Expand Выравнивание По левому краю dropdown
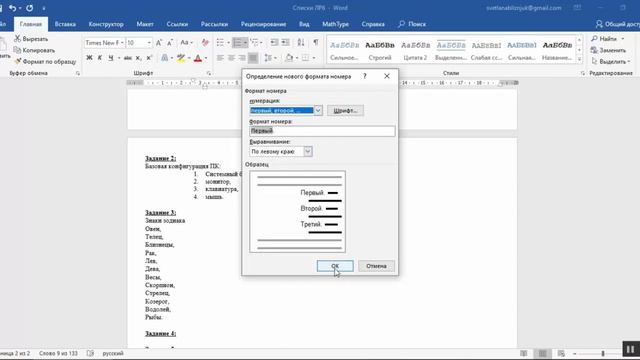640x360 pixels. [308, 151]
